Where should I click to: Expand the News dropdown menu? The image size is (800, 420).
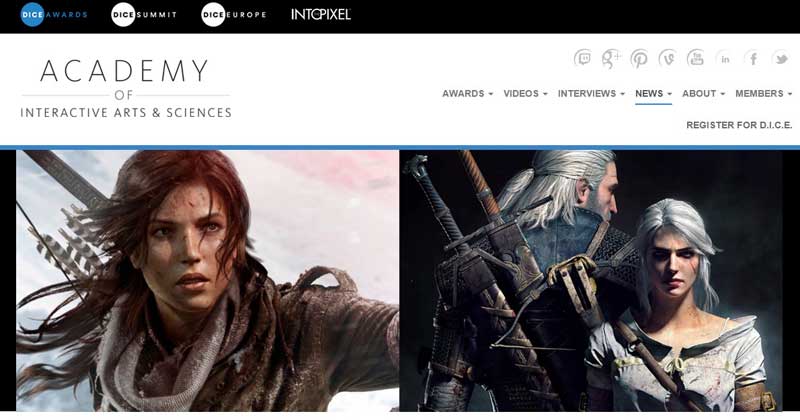[x=653, y=93]
